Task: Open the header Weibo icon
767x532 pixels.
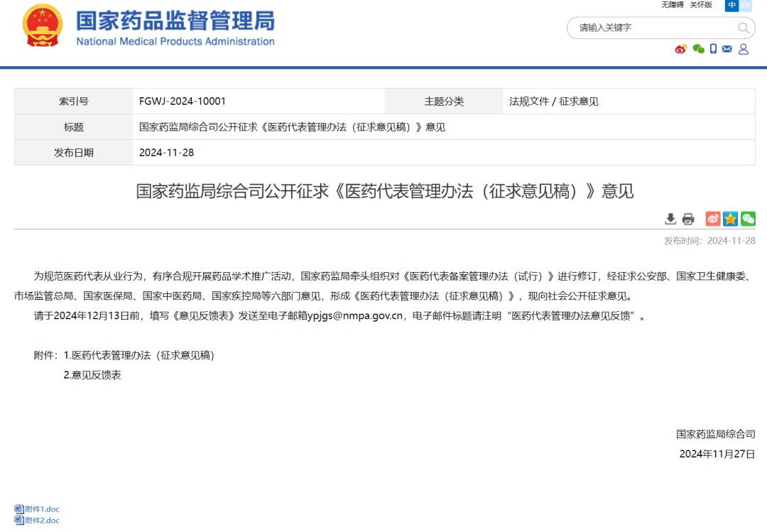Action: click(680, 49)
